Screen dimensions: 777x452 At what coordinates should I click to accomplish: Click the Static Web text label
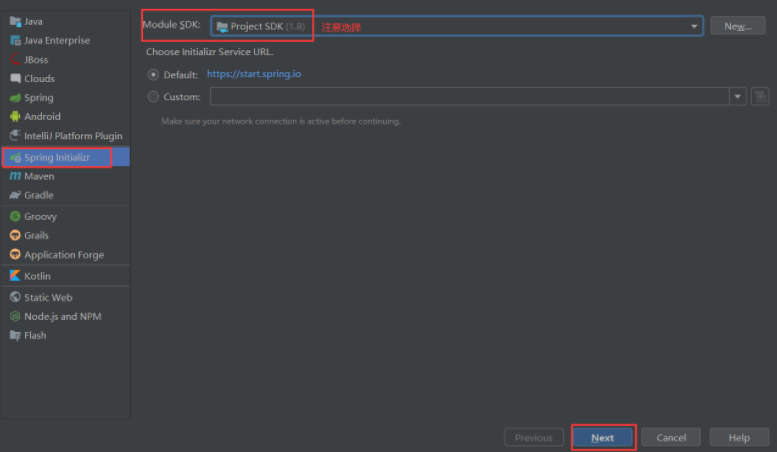click(48, 297)
